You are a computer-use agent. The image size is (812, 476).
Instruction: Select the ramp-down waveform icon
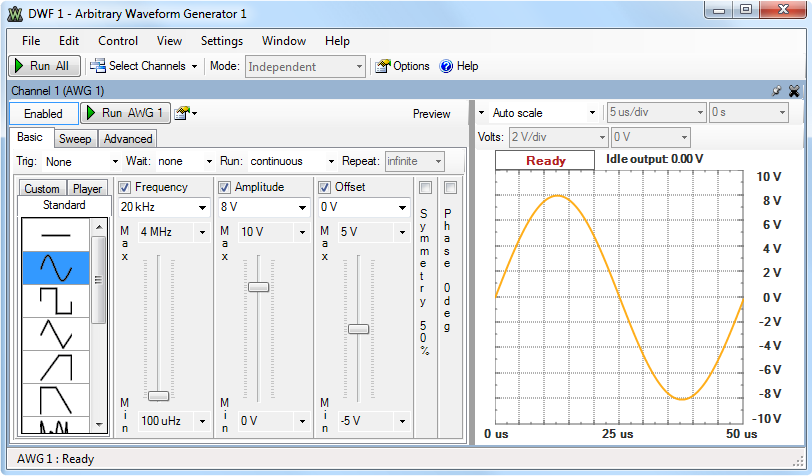pyautogui.click(x=55, y=400)
